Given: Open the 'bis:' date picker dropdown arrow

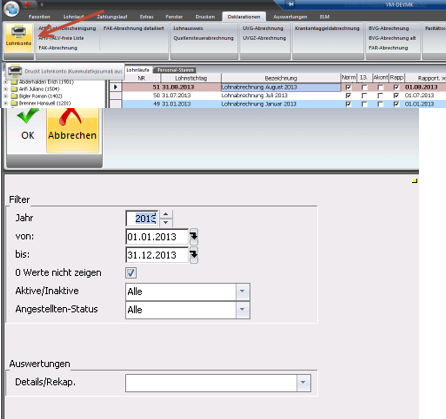Looking at the screenshot, I should pyautogui.click(x=194, y=255).
